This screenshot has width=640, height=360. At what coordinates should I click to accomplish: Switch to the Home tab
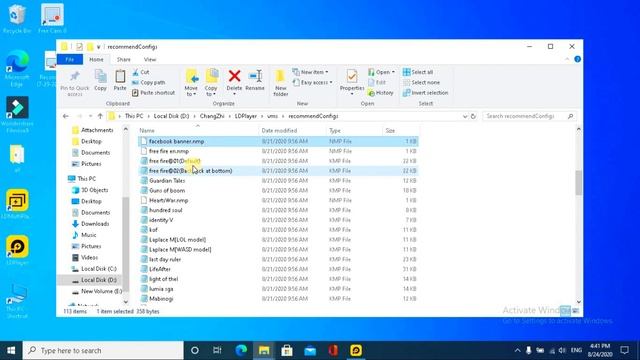click(96, 60)
